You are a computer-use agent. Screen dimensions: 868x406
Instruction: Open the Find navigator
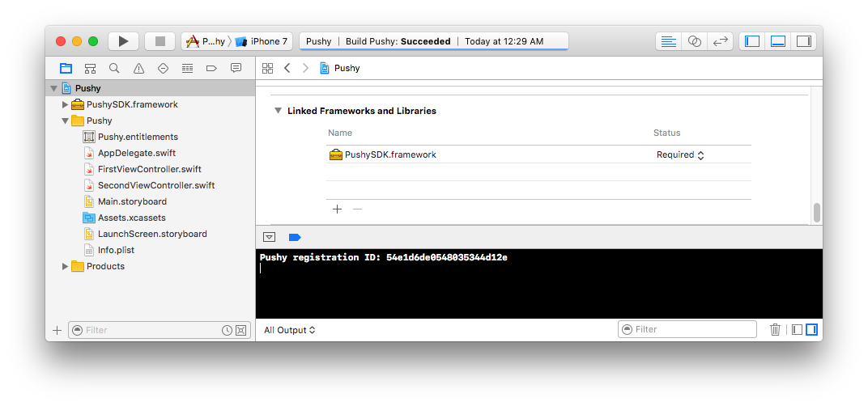pos(114,68)
